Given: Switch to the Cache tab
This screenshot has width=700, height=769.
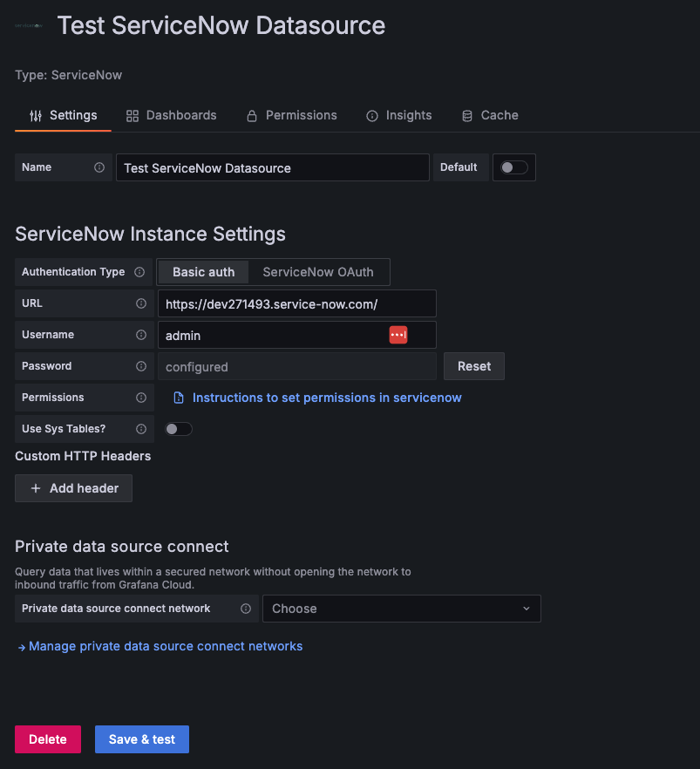Looking at the screenshot, I should click(x=490, y=115).
